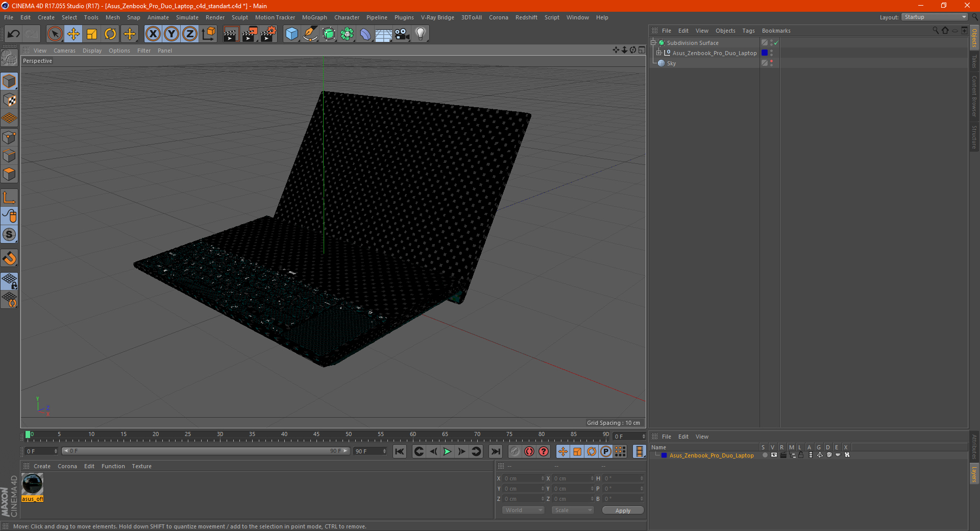Screen dimensions: 980x531
Task: Add a Camera object
Action: (402, 34)
